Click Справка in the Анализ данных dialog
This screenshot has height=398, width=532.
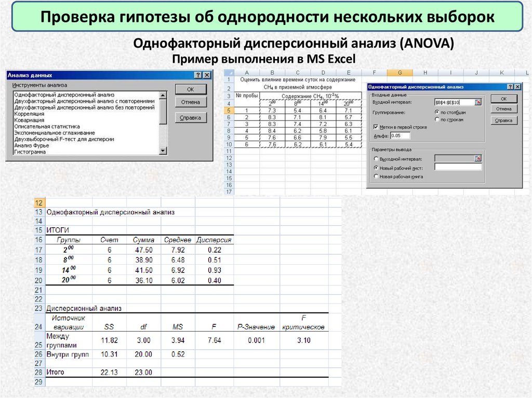191,118
